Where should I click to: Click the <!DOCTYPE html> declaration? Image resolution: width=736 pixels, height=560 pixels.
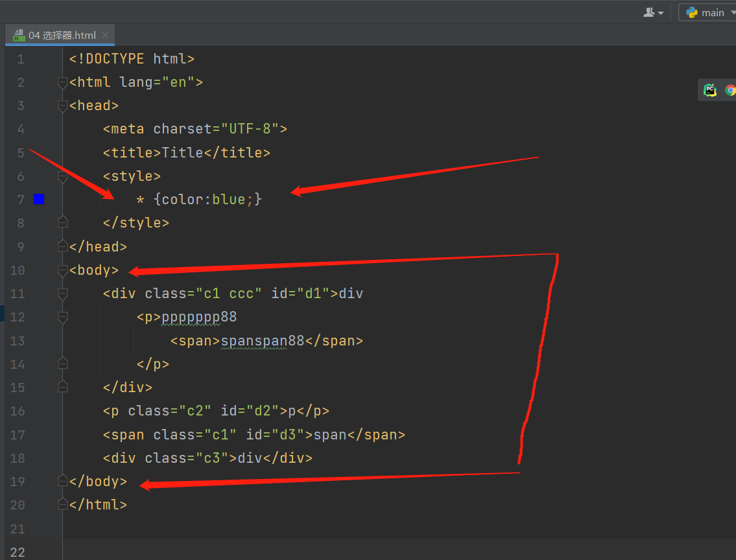pos(132,58)
